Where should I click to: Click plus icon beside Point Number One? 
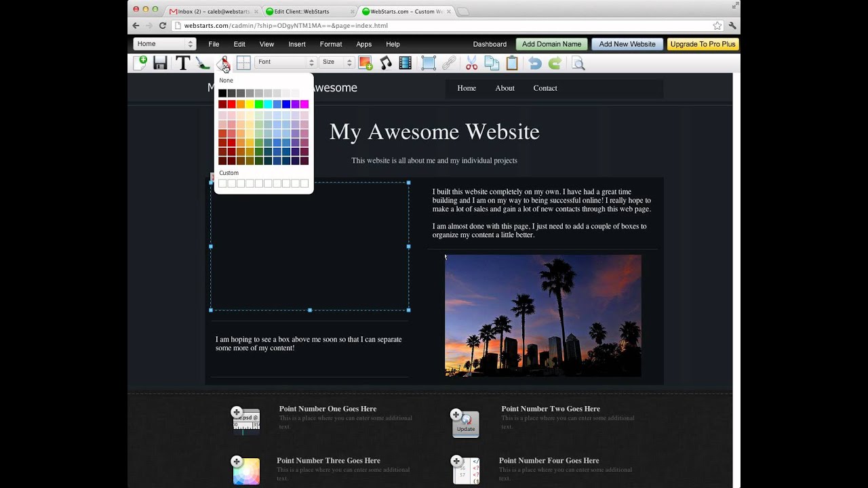(x=236, y=412)
